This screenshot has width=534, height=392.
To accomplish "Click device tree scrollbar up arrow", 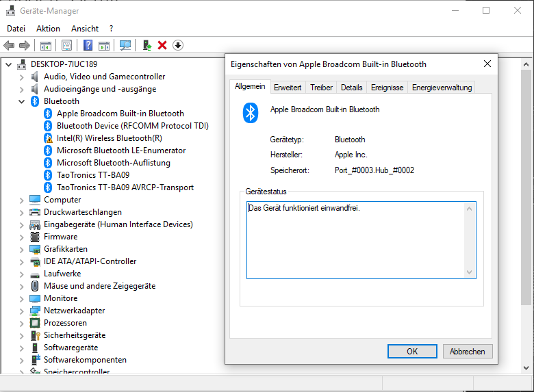I will coord(526,64).
